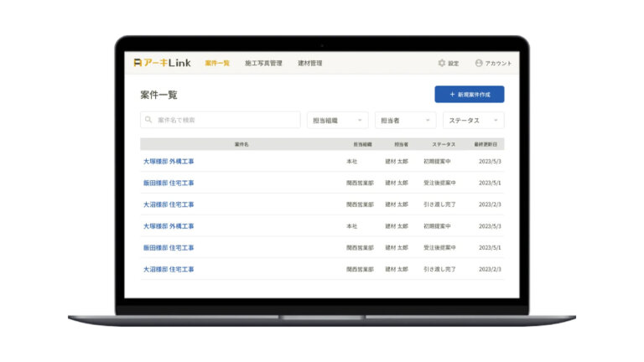
Task: Switch to the 案件一覧 tab
Action: tap(217, 63)
